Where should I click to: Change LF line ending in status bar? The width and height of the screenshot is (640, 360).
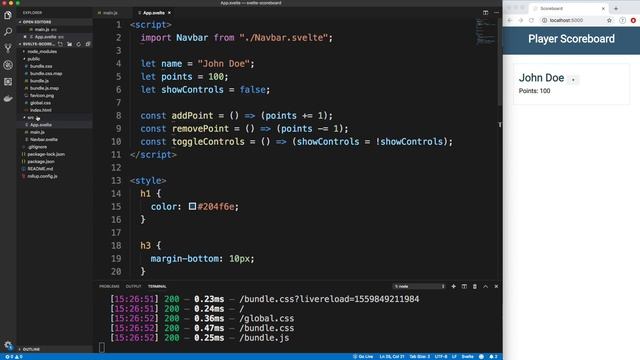click(454, 357)
